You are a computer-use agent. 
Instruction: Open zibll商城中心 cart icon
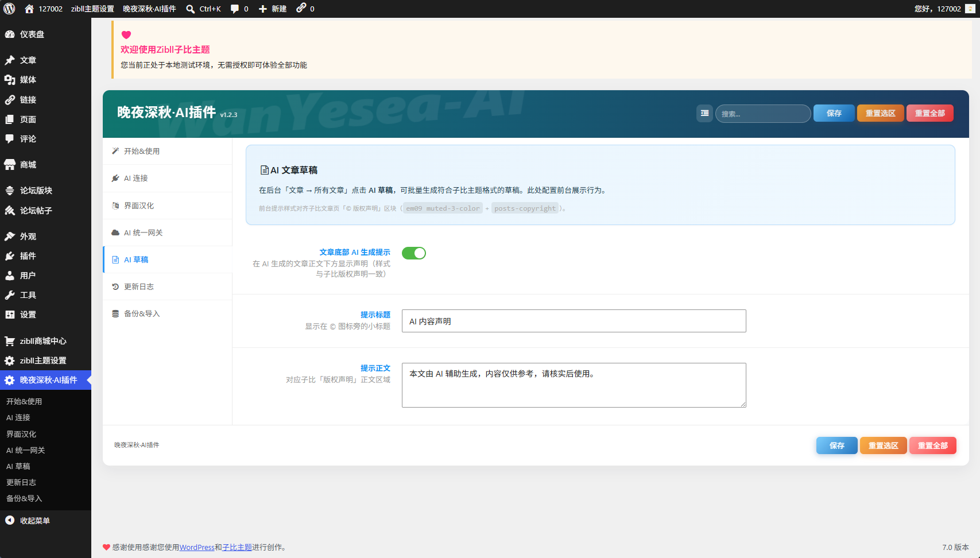[10, 341]
